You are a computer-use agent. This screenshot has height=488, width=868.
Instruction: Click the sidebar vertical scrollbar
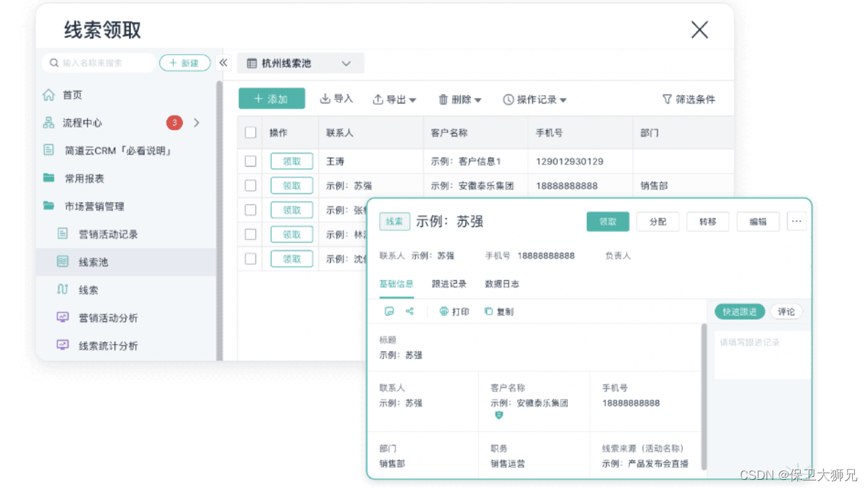click(x=219, y=219)
